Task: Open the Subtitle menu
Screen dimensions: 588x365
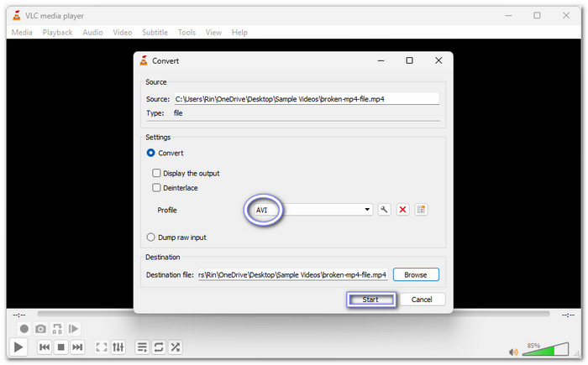Action: (x=155, y=32)
